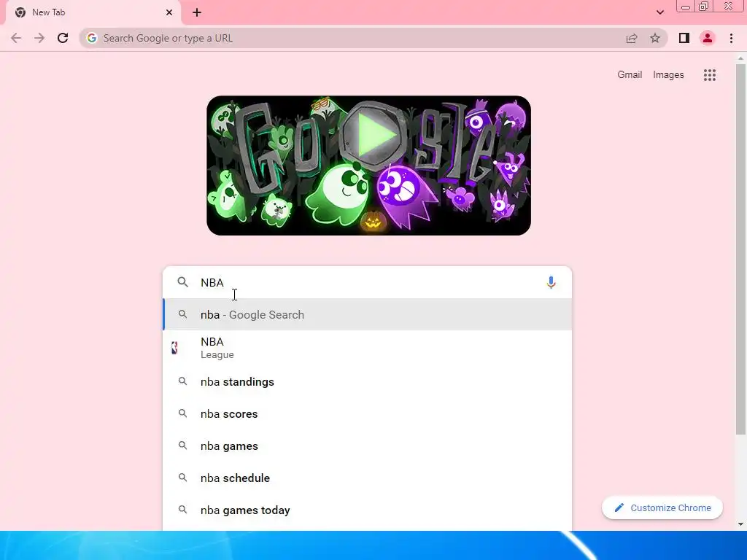The width and height of the screenshot is (747, 560).
Task: Select 'nba games today' suggestion
Action: click(x=368, y=510)
